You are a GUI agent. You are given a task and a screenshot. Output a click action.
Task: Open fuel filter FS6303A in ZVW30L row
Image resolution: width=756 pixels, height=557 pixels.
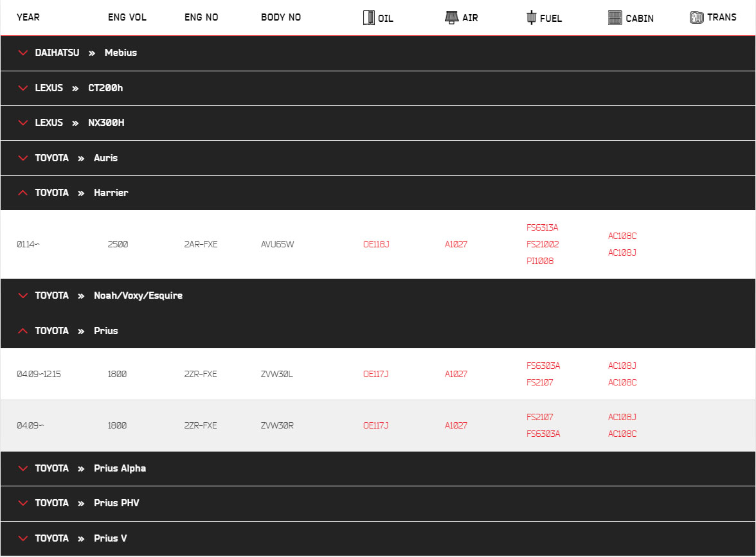543,366
